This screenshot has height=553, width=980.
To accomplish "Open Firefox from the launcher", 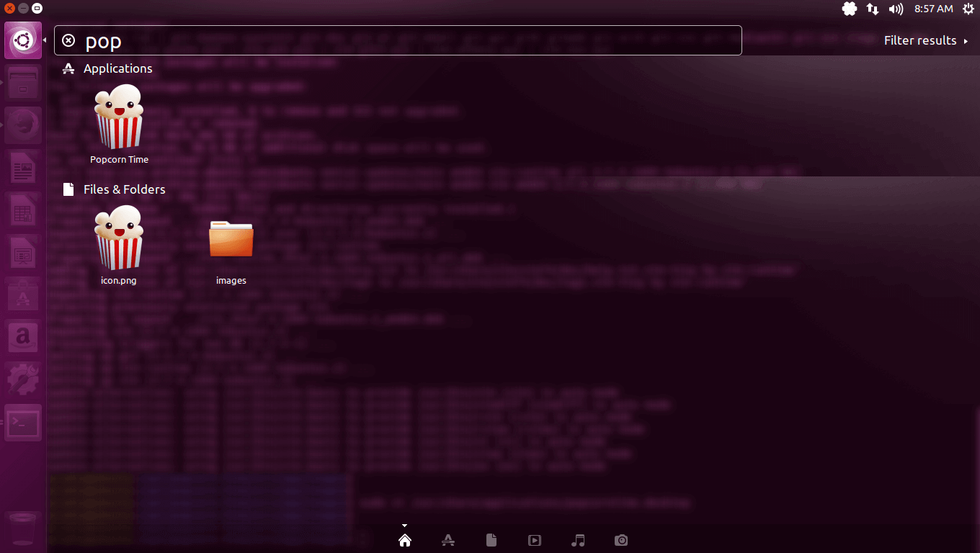I will point(23,127).
